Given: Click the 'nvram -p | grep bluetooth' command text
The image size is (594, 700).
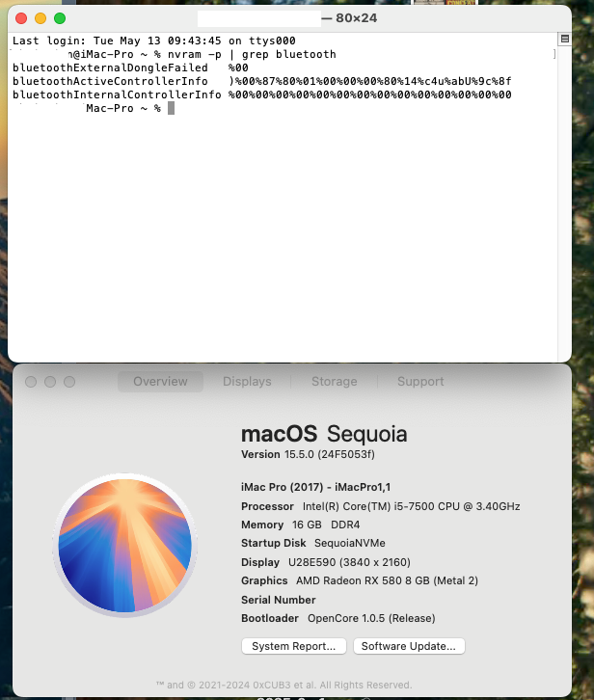Looking at the screenshot, I should pos(252,54).
